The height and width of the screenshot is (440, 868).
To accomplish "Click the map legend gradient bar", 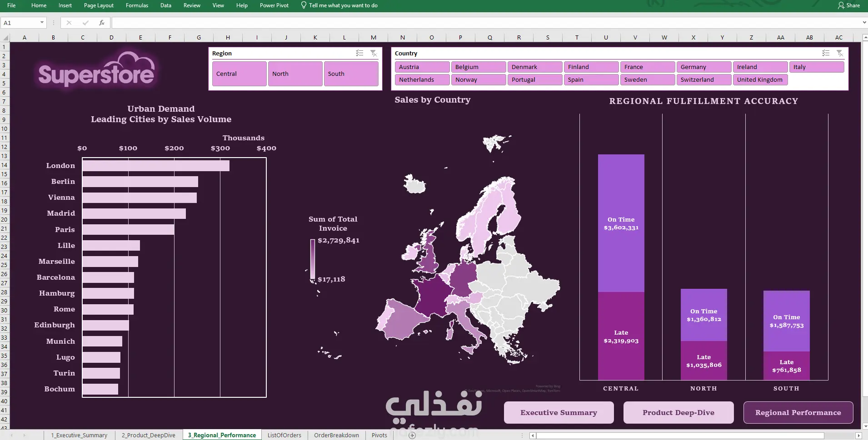I will (x=313, y=259).
